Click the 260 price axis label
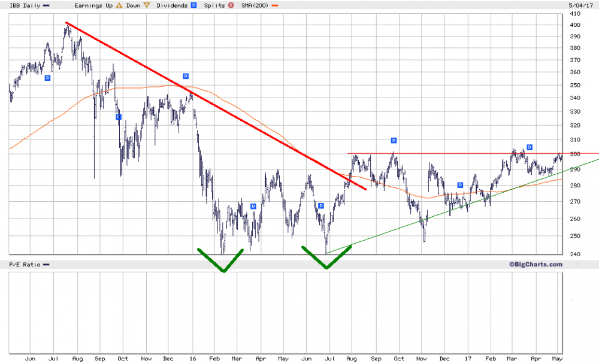 pyautogui.click(x=575, y=219)
